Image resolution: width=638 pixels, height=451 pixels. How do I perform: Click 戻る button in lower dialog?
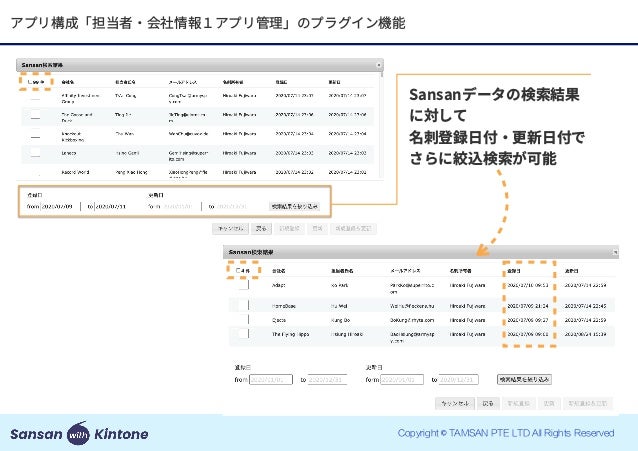click(488, 403)
